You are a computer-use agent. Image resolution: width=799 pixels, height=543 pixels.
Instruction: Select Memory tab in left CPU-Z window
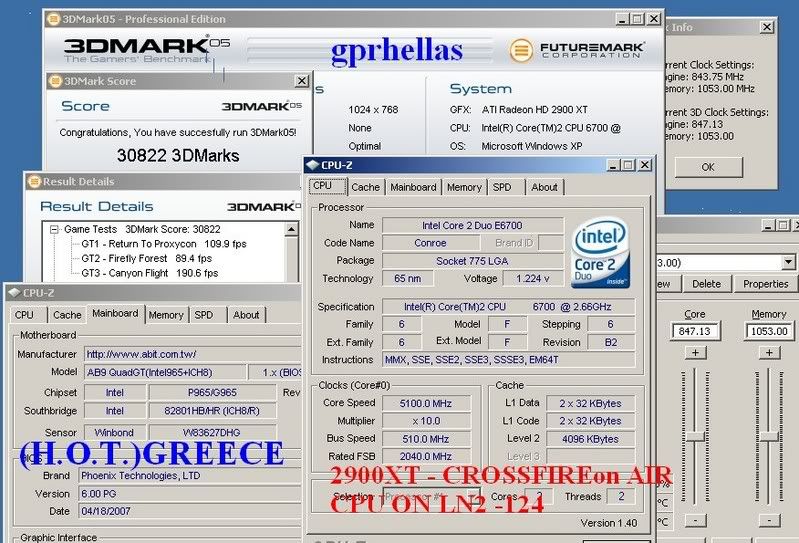click(x=166, y=315)
